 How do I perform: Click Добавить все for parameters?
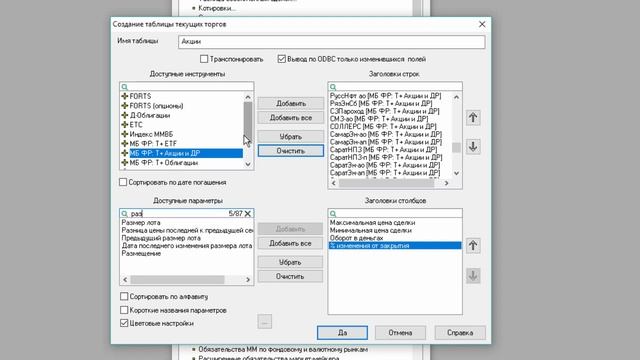click(x=290, y=243)
